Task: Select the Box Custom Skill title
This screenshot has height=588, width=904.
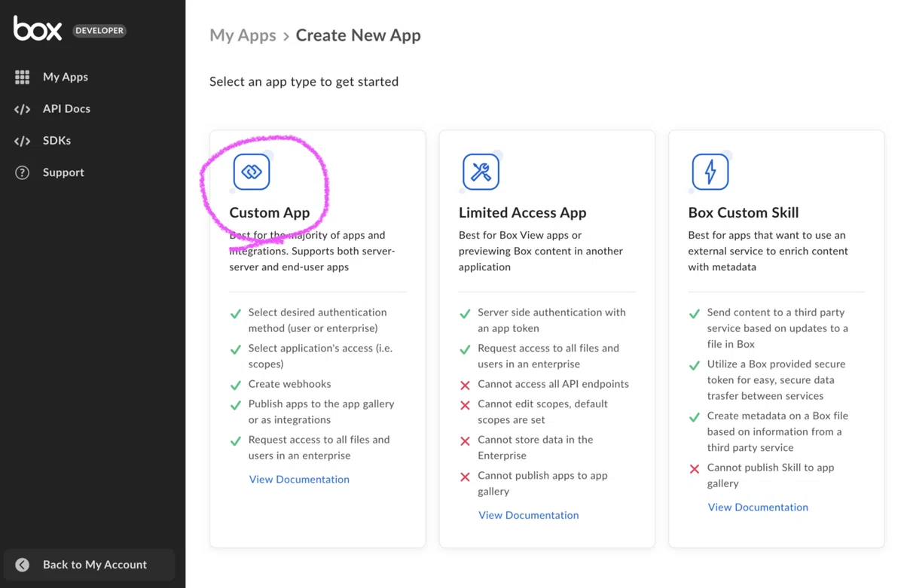Action: (x=744, y=212)
